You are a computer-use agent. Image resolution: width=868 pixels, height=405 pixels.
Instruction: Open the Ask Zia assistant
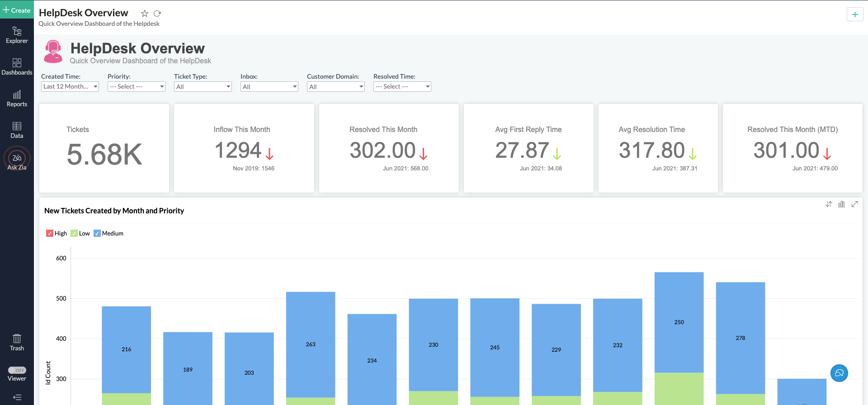(17, 159)
